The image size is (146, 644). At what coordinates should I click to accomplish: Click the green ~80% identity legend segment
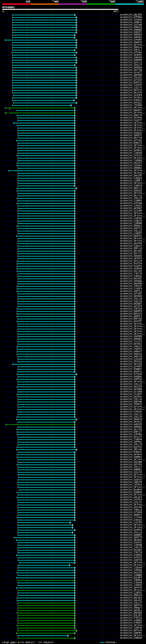coord(101,4)
